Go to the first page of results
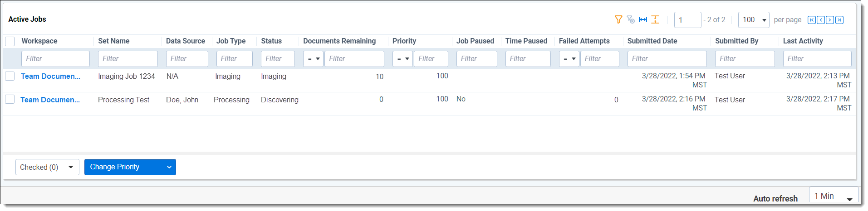Screen dimensions: 868x211 click(812, 20)
